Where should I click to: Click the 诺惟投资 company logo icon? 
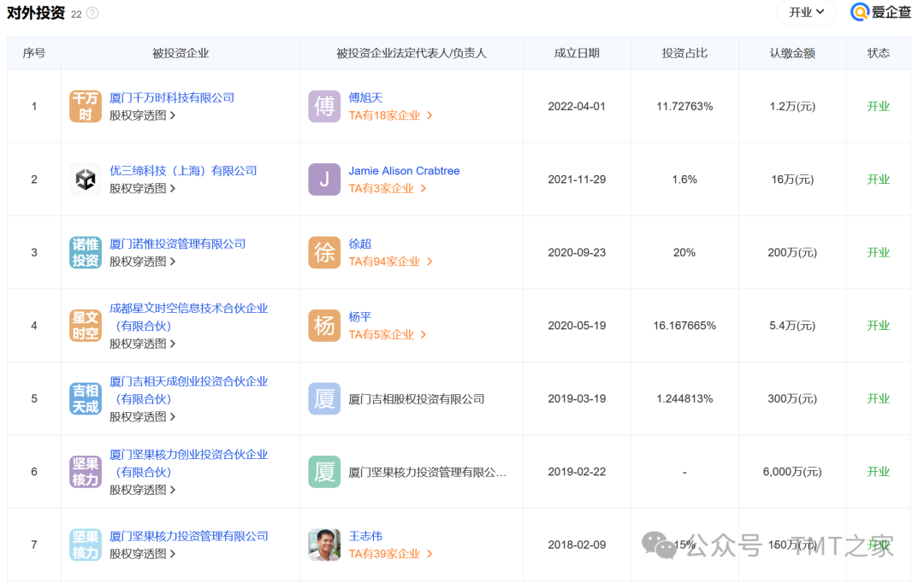pos(86,252)
